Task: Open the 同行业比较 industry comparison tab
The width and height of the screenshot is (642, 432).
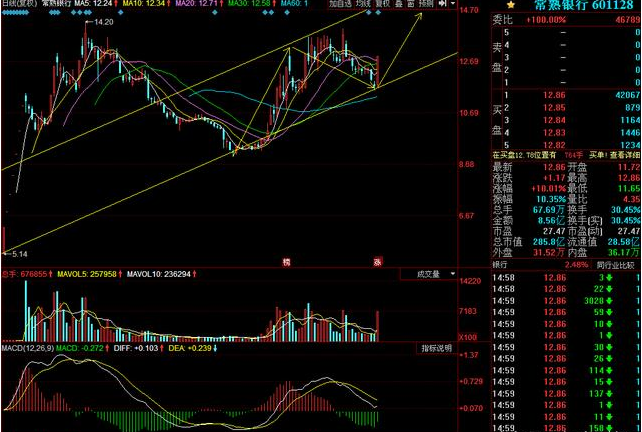Action: point(616,264)
